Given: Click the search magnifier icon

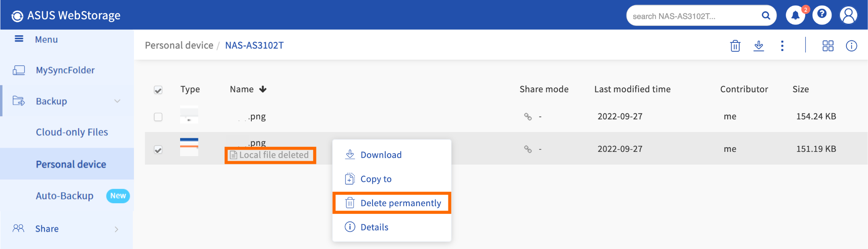Looking at the screenshot, I should [x=766, y=16].
